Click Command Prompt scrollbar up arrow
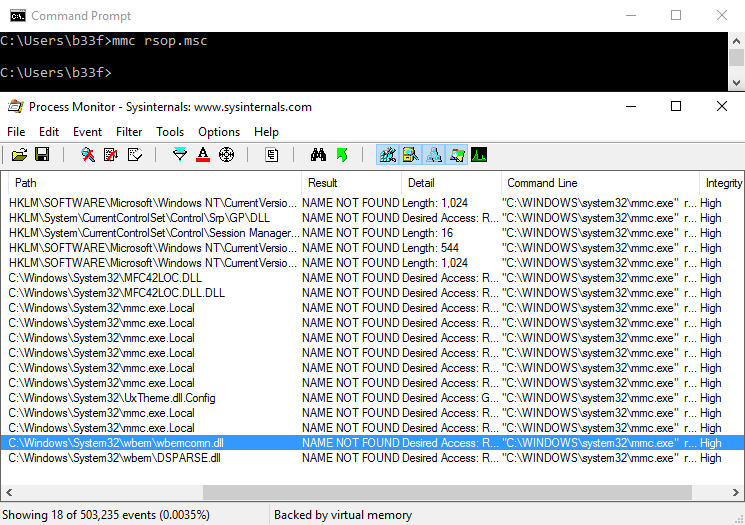 click(x=736, y=41)
